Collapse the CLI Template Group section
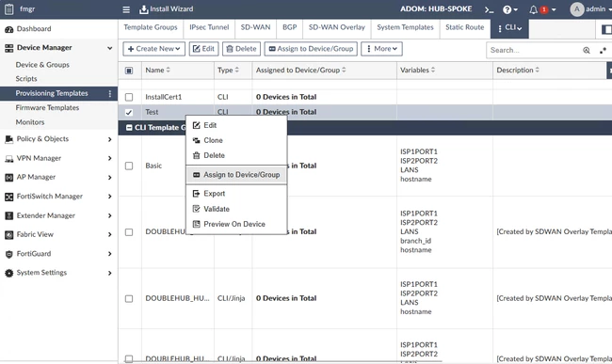The height and width of the screenshot is (364, 612). tap(129, 128)
